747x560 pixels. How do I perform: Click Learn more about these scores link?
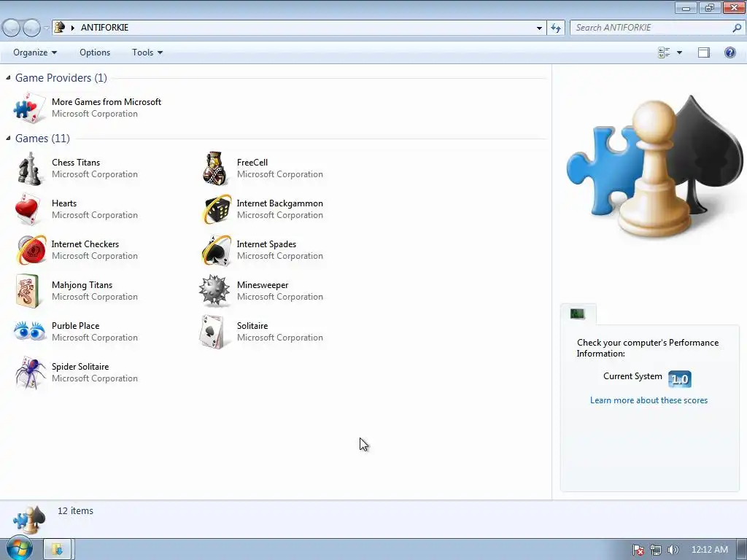[x=649, y=400]
